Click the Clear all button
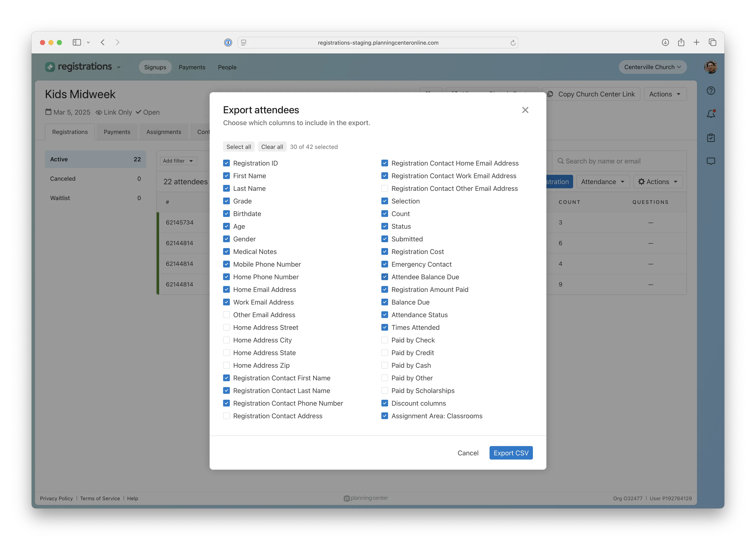756x540 pixels. 272,147
